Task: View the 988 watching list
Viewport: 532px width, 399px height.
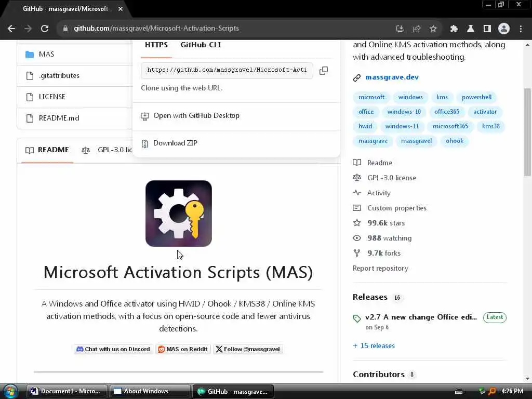Action: [382, 238]
